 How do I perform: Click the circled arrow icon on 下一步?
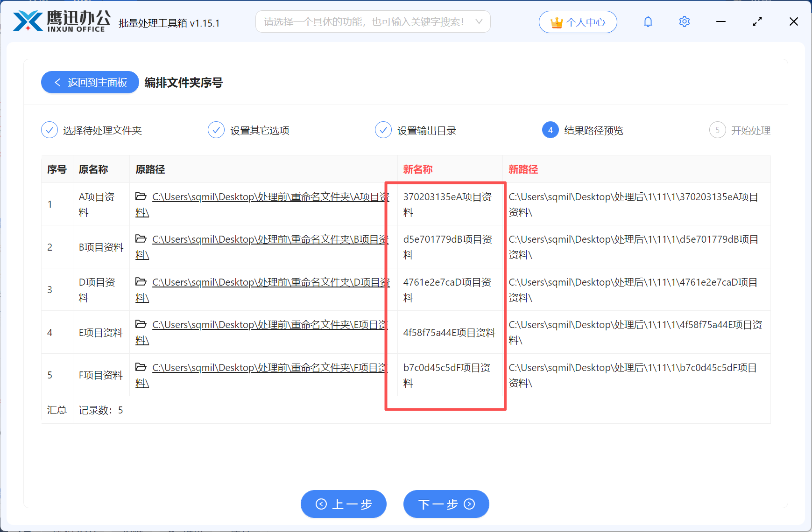(x=469, y=504)
